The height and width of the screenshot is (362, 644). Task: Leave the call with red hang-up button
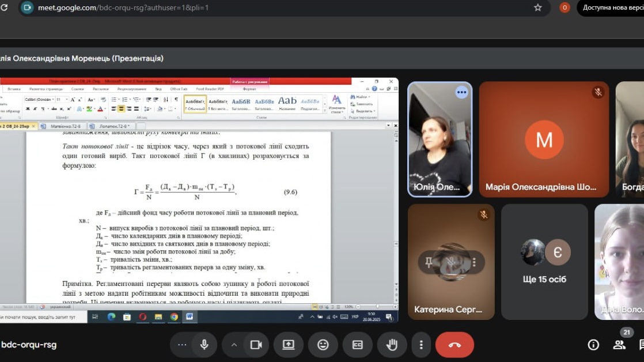[454, 345]
